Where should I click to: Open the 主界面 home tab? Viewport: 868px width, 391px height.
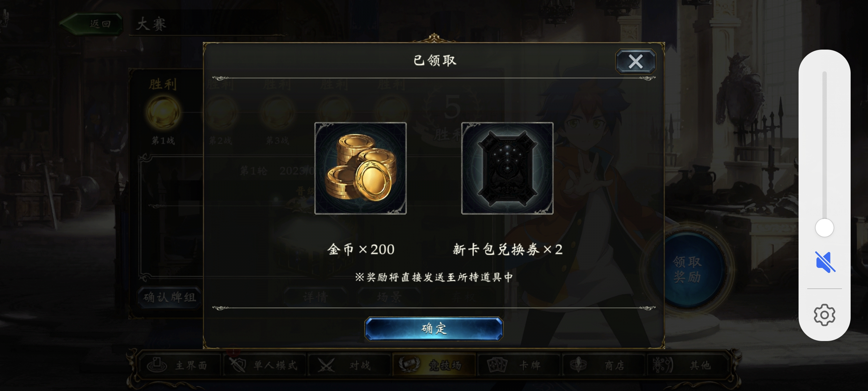(x=179, y=365)
